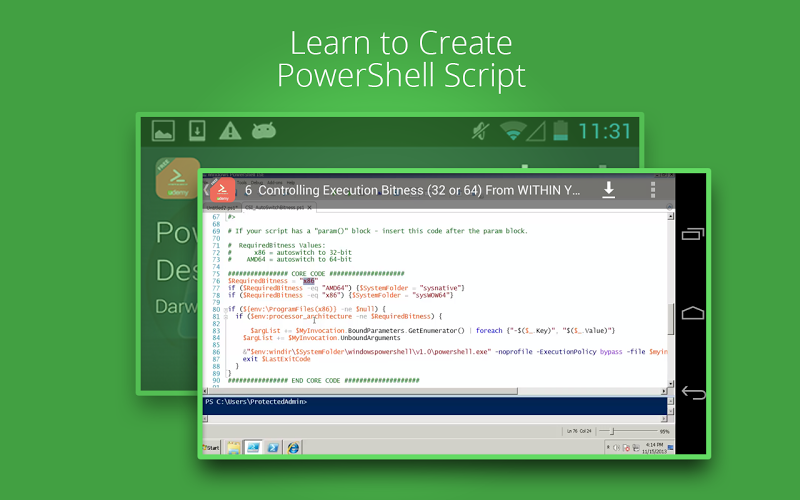
Task: Click the system tray speaker icon
Action: point(616,448)
